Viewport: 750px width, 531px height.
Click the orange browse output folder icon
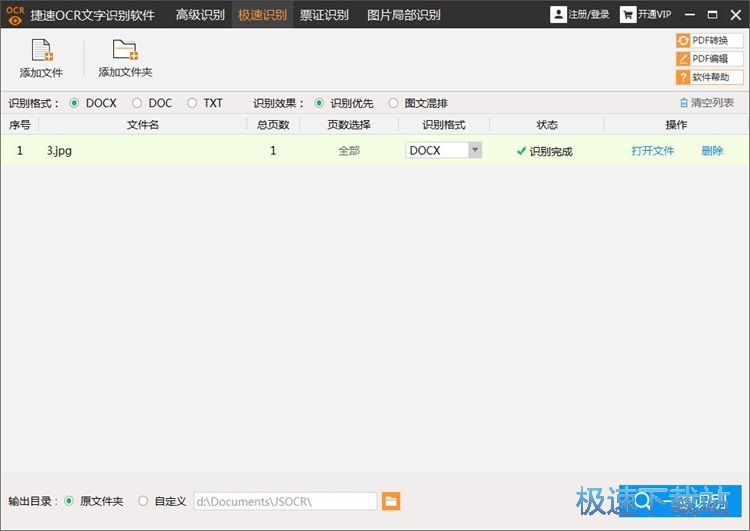pos(391,501)
